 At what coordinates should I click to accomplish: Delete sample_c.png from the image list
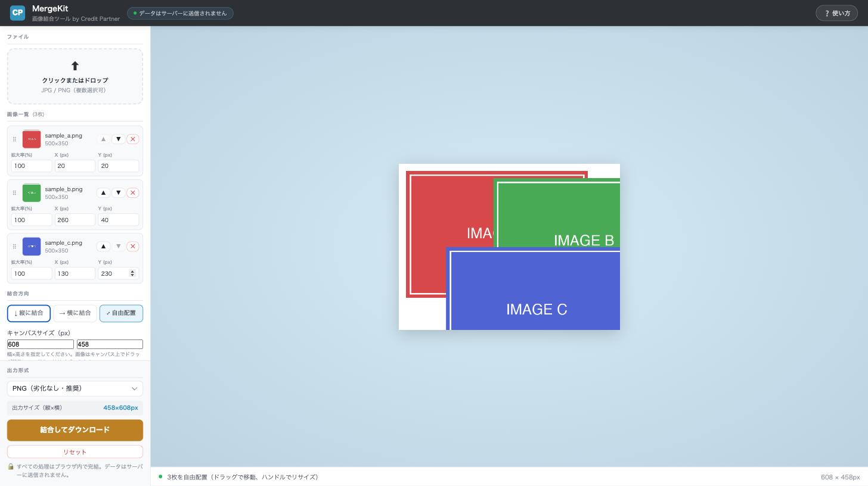click(133, 247)
